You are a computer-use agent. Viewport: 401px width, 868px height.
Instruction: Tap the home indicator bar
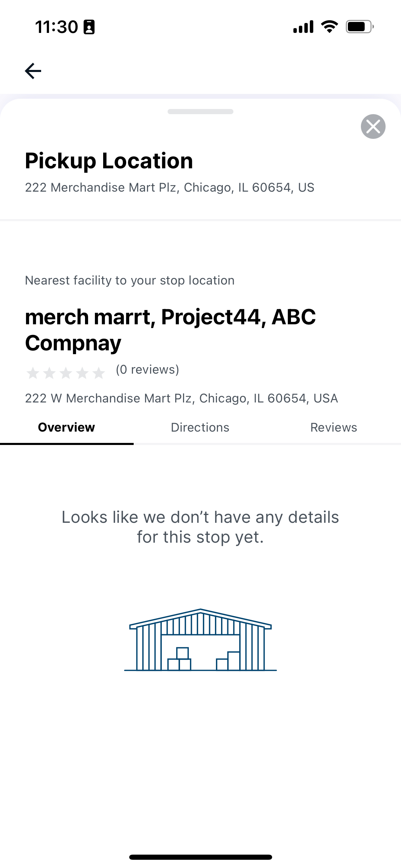pyautogui.click(x=200, y=857)
